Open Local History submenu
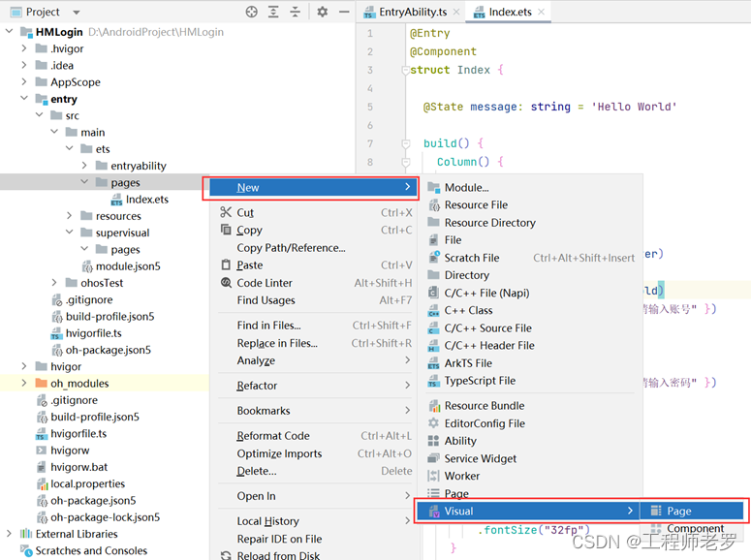The height and width of the screenshot is (560, 751). coord(316,520)
